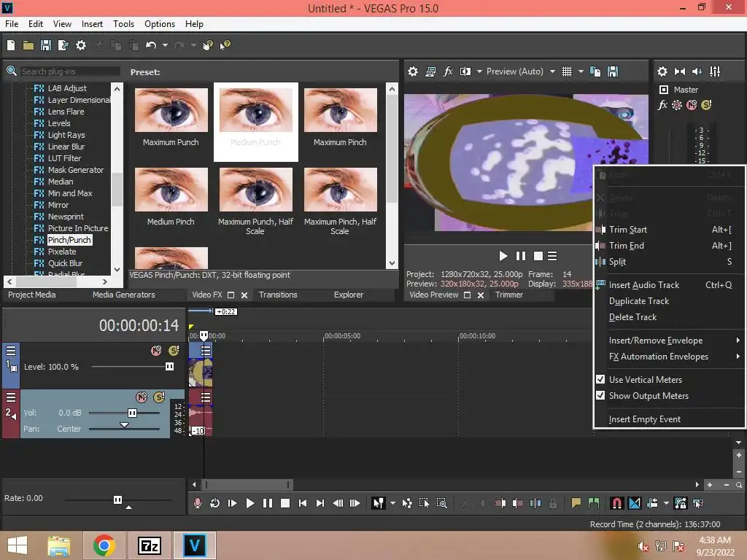Select the Zoom Edit magnifier tool
This screenshot has height=560, width=747.
pos(441,503)
